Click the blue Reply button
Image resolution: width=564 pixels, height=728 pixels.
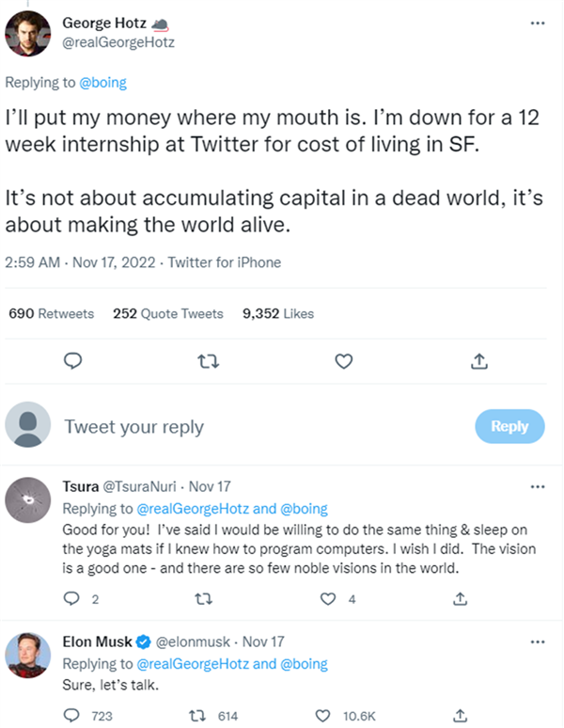tap(509, 426)
